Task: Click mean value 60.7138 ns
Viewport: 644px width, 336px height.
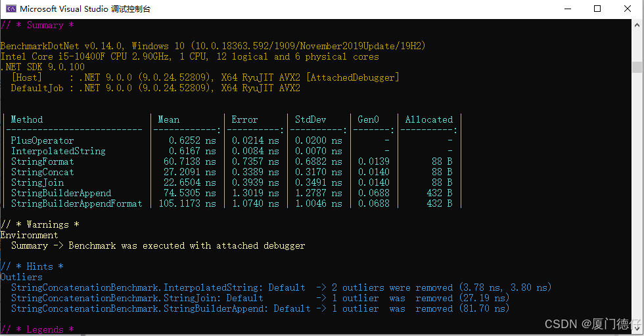Action: [x=190, y=161]
